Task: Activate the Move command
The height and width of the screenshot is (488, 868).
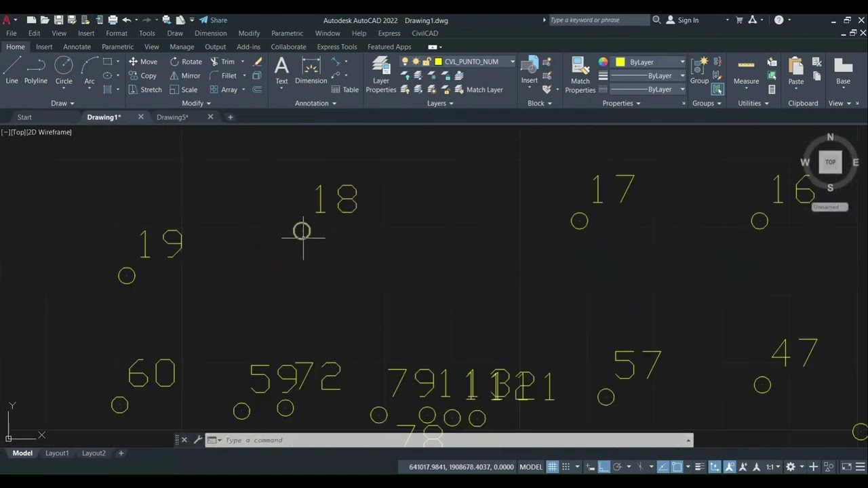Action: coord(143,62)
